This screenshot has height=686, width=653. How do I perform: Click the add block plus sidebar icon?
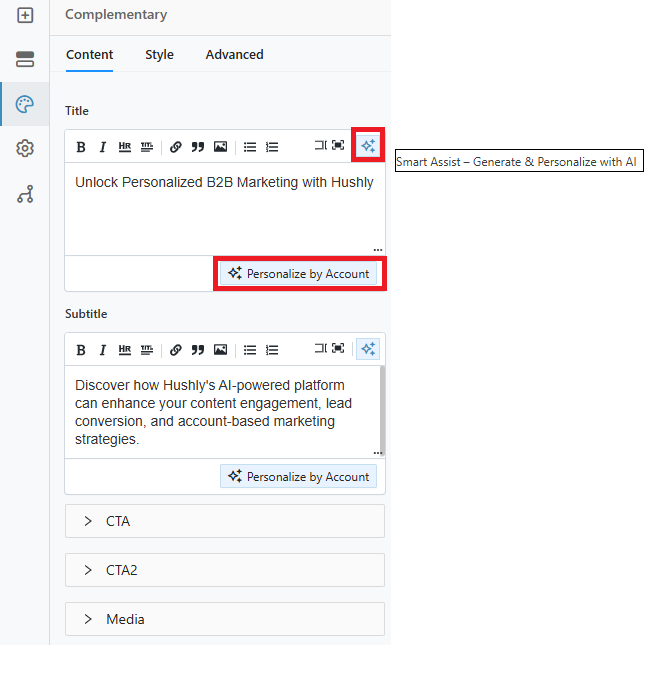click(25, 15)
